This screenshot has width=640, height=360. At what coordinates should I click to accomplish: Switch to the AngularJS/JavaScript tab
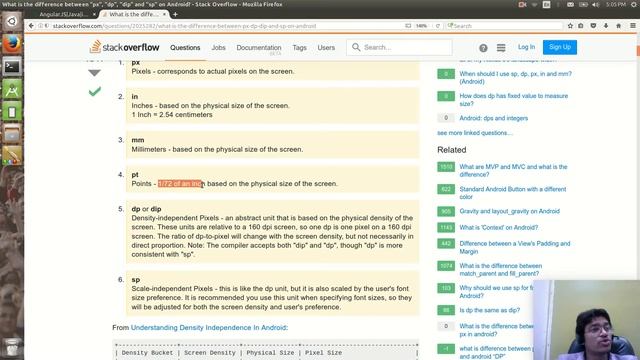63,14
